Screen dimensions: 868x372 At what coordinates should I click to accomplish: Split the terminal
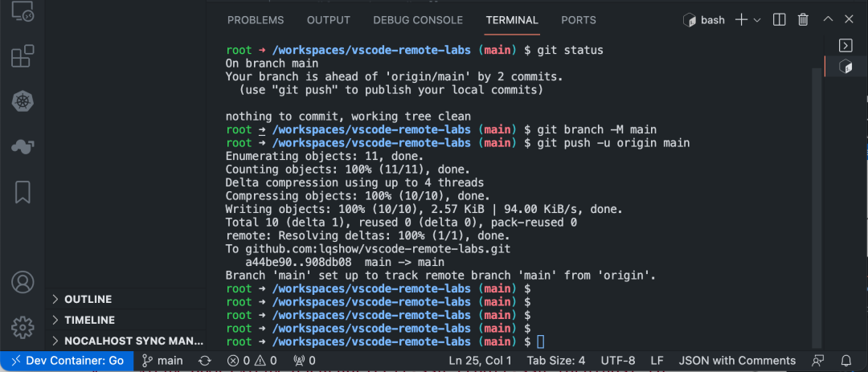(x=779, y=20)
